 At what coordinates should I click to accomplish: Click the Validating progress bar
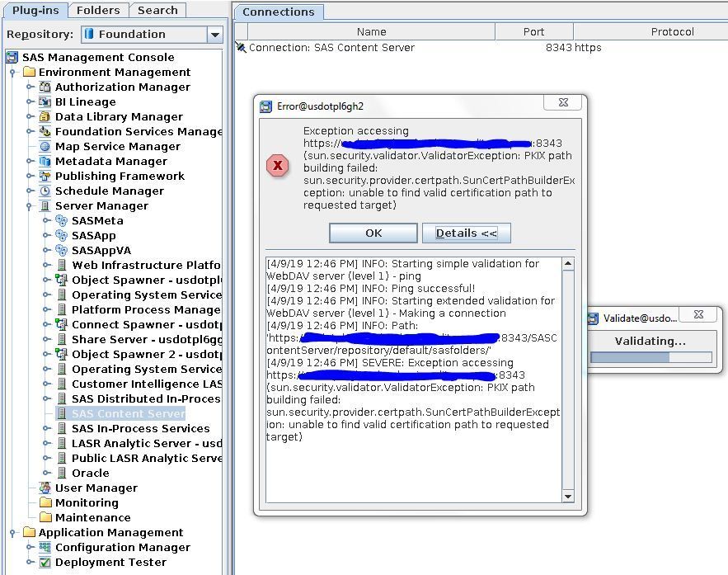pyautogui.click(x=651, y=357)
